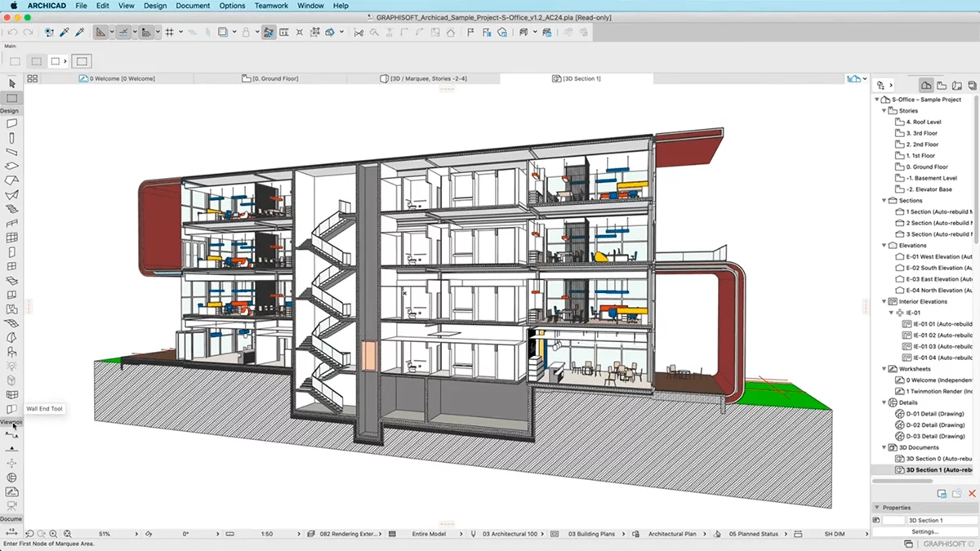Select the Arrow tool in the toolbox
Viewport: 980px width, 551px height.
[11, 83]
